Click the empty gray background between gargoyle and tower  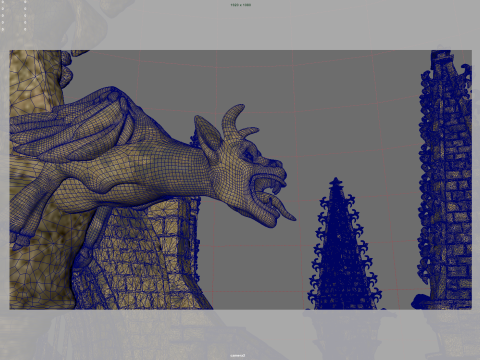coord(350,117)
